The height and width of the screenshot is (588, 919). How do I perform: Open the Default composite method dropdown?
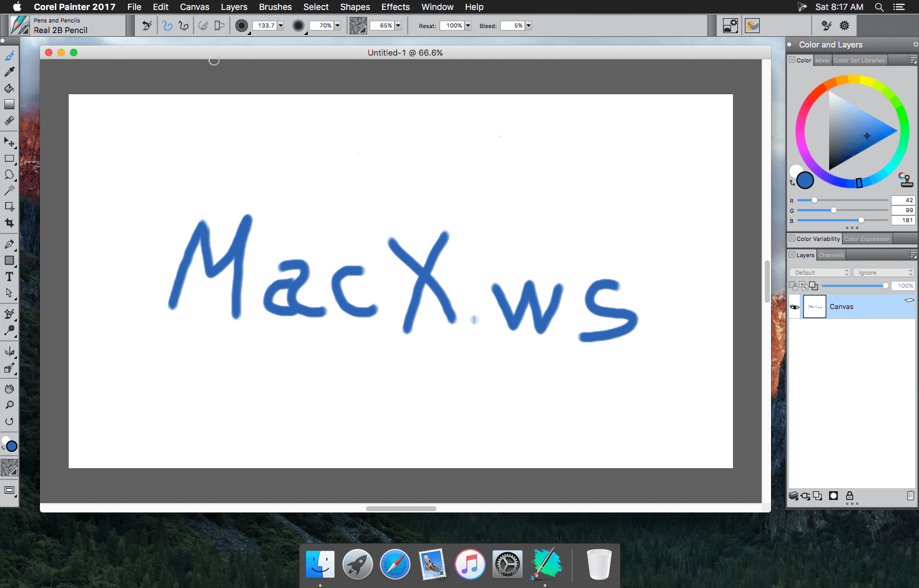coord(820,273)
